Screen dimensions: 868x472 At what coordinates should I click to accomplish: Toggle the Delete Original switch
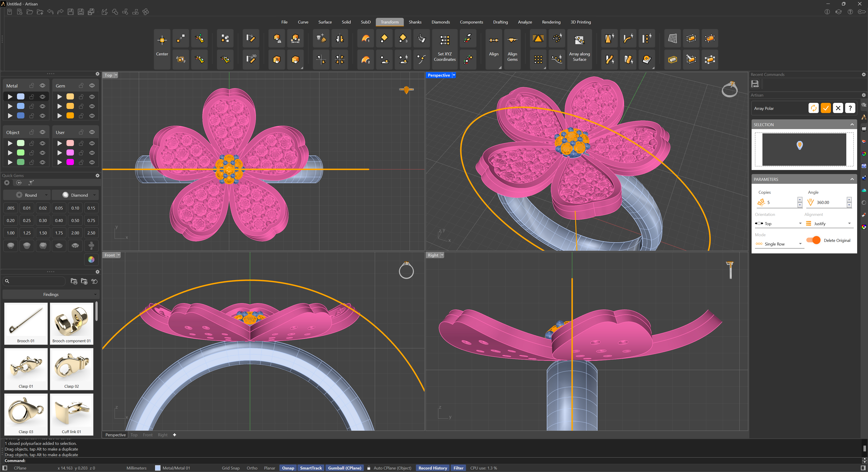(x=814, y=240)
